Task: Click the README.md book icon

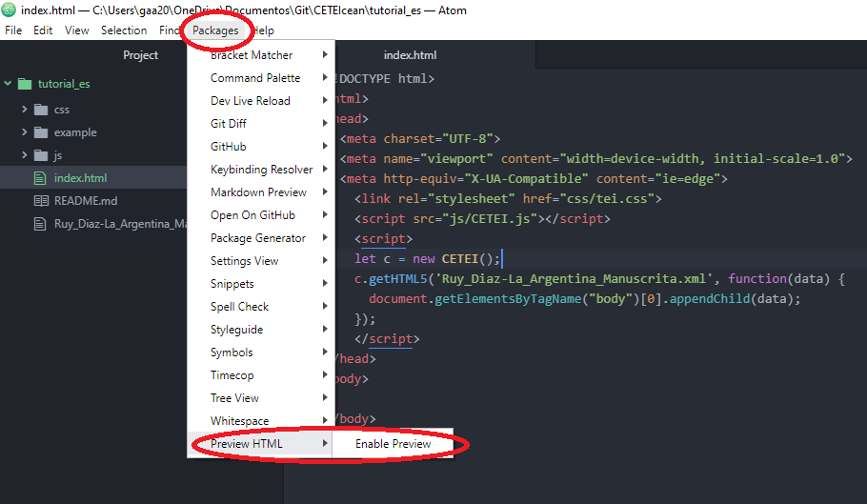Action: (40, 201)
